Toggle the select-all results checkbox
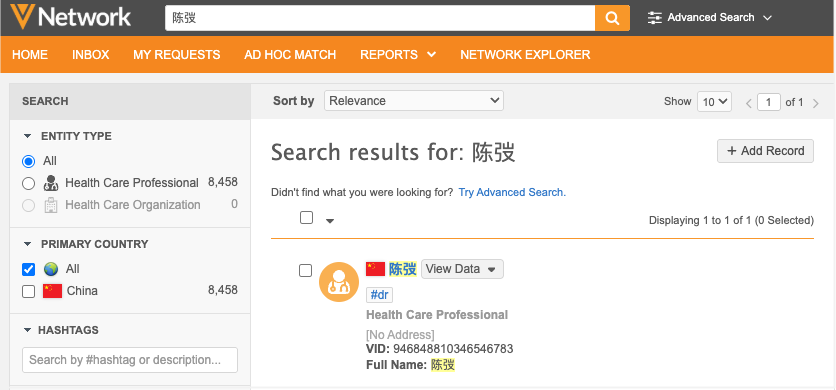The height and width of the screenshot is (390, 836). (307, 218)
